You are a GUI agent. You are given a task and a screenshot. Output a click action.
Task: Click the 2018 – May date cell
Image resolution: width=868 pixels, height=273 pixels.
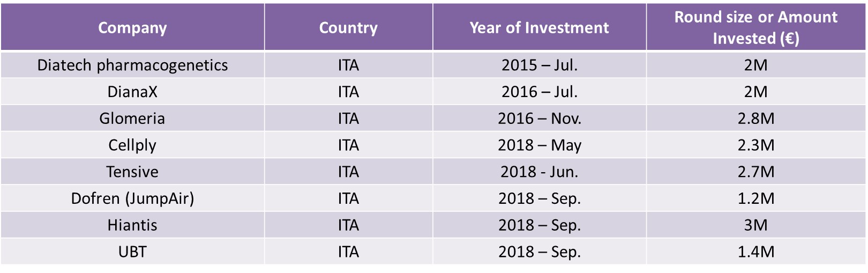[x=539, y=145]
